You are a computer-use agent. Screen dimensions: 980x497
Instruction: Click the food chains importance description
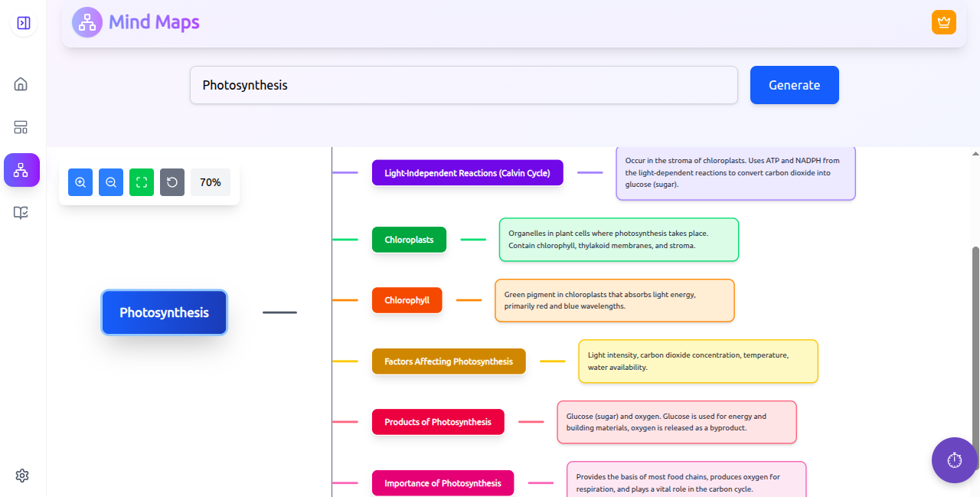coord(687,480)
